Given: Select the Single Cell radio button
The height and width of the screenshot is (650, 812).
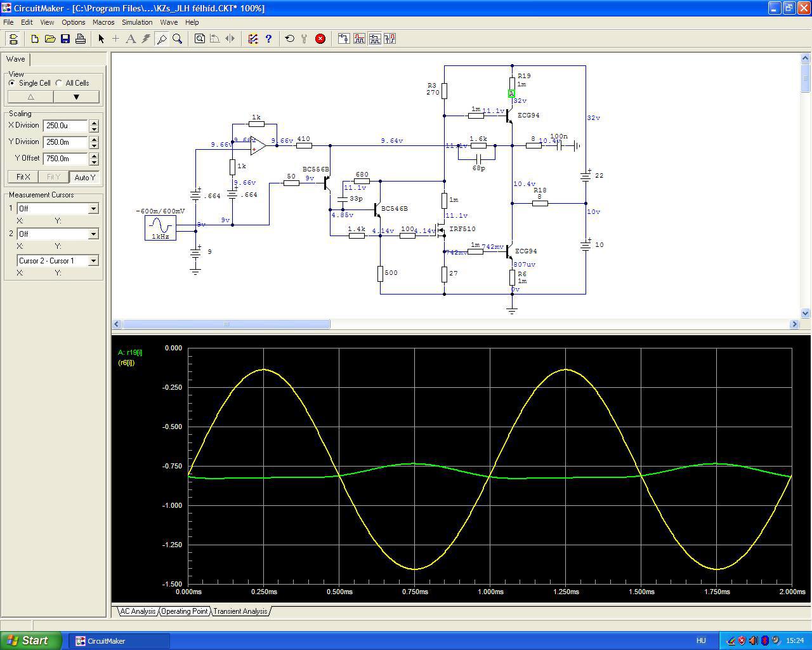Looking at the screenshot, I should (12, 83).
